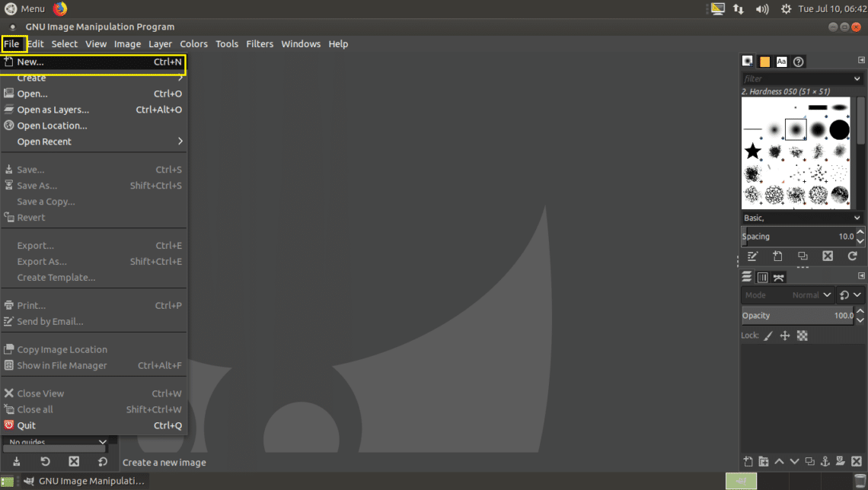This screenshot has height=490, width=868.
Task: Select the Hardness 050 brush thumbnail
Action: tap(796, 130)
